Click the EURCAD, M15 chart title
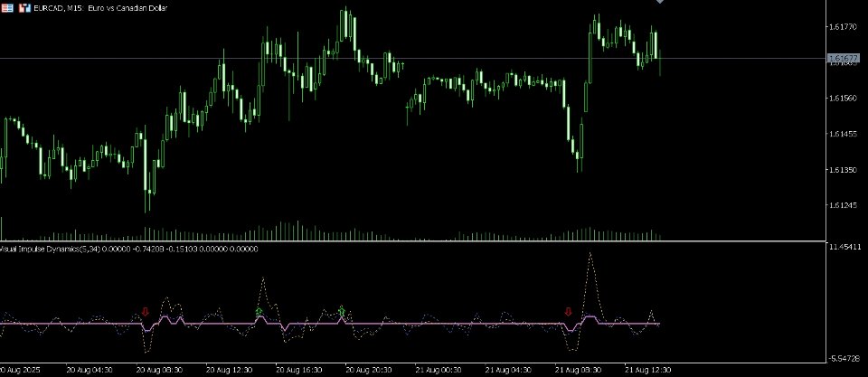The height and width of the screenshot is (377, 868). [100, 8]
